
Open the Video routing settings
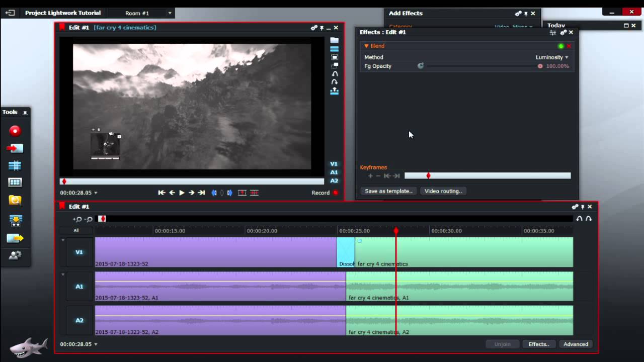(443, 191)
